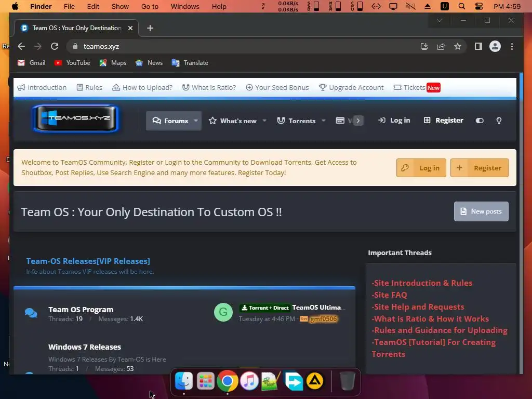The height and width of the screenshot is (399, 532).
Task: Open the Apple menu
Action: (15, 6)
